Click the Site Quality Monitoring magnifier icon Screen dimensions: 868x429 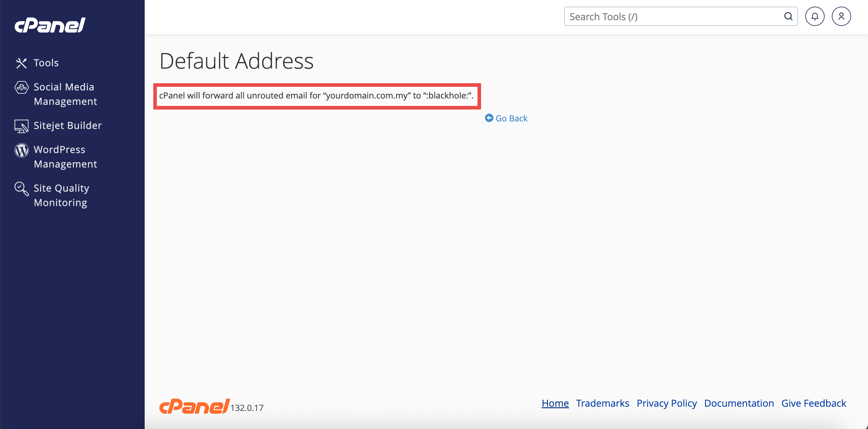point(21,189)
